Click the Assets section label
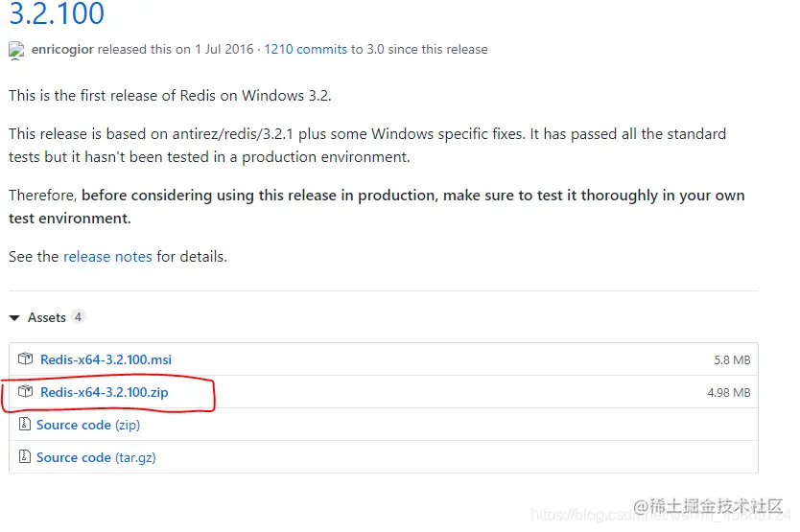 click(47, 317)
